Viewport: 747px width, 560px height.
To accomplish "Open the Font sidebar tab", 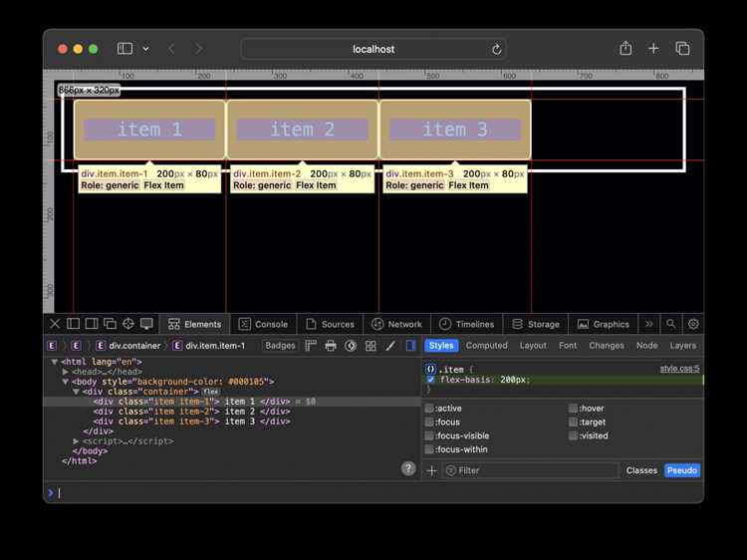I will tap(568, 346).
